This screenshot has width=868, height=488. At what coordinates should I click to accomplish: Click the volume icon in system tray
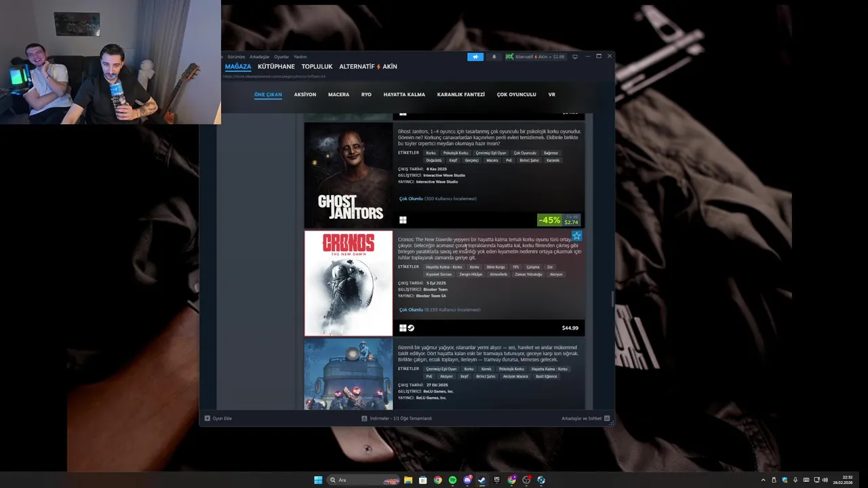[825, 480]
